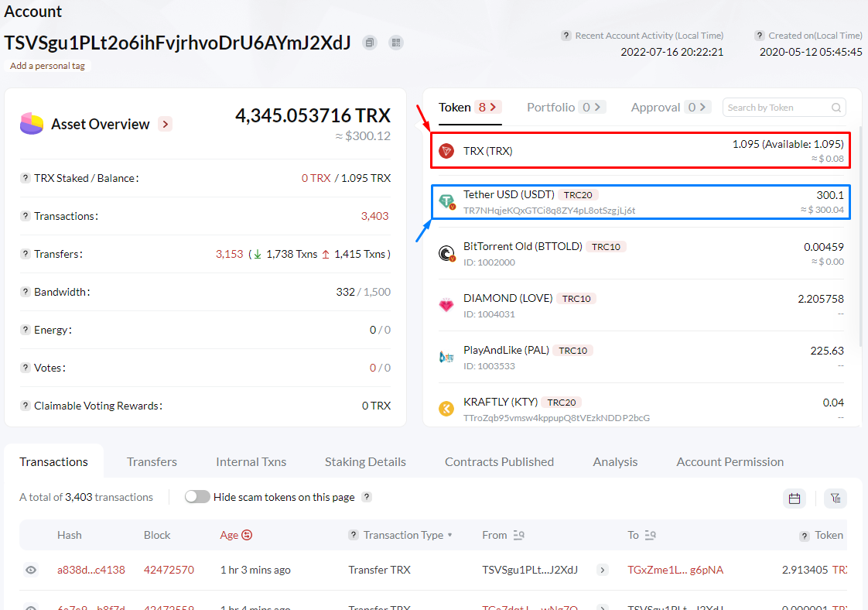
Task: Click the BitTorrent Old token logo
Action: click(x=446, y=254)
